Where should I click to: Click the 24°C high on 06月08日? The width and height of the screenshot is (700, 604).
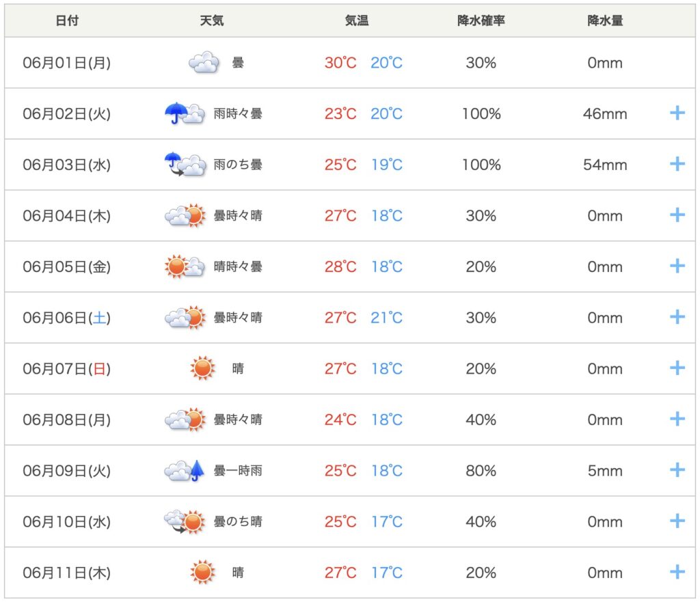click(x=340, y=420)
